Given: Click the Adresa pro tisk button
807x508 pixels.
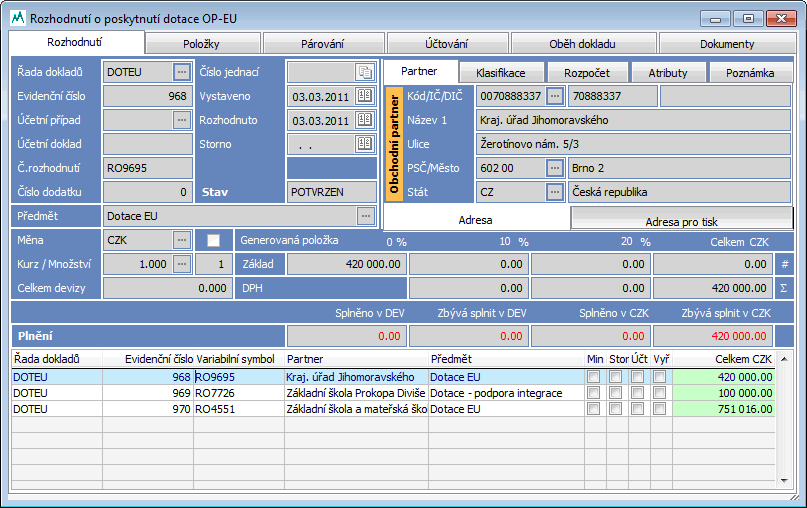Looking at the screenshot, I should pos(683,220).
